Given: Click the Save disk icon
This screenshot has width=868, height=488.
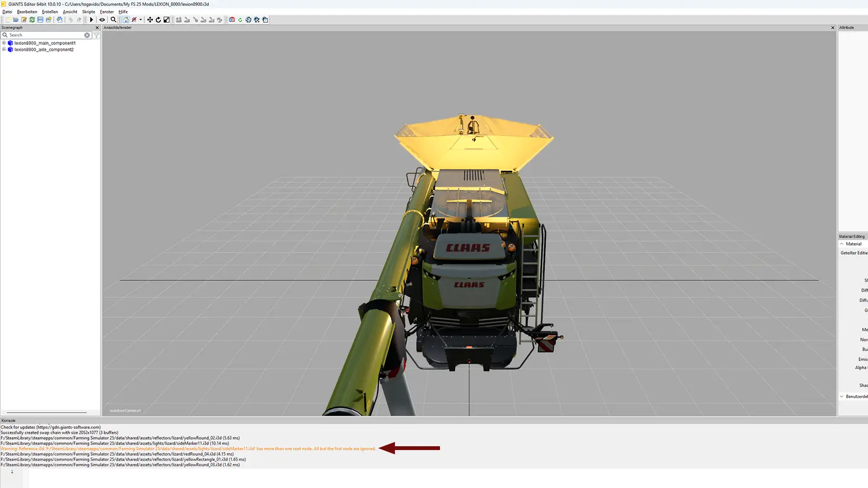Looking at the screenshot, I should click(x=40, y=20).
